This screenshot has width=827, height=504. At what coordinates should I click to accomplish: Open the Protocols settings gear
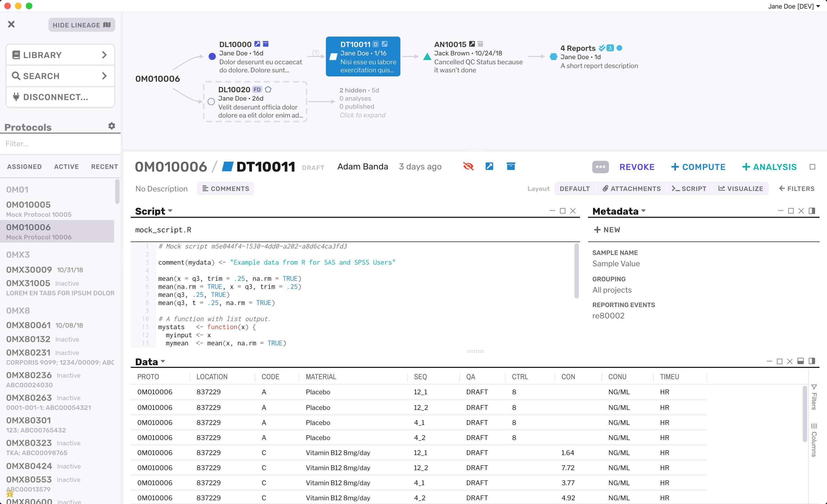[112, 126]
